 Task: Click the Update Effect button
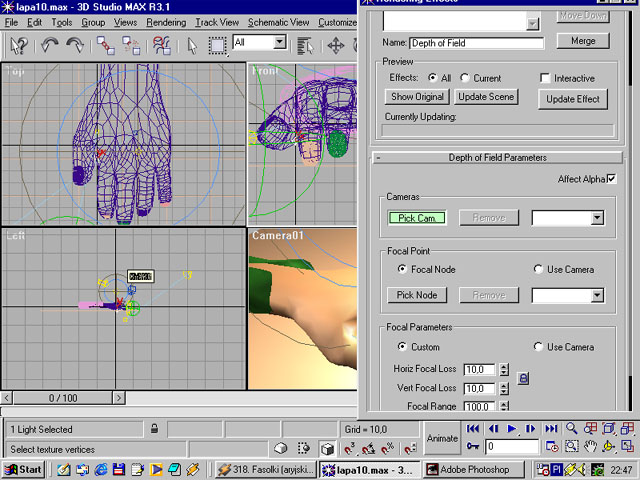573,99
